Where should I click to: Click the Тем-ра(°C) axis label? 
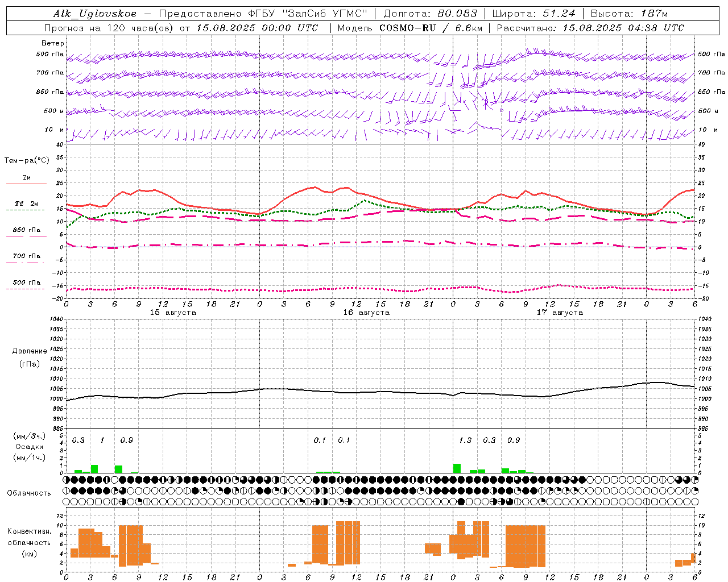click(x=27, y=161)
